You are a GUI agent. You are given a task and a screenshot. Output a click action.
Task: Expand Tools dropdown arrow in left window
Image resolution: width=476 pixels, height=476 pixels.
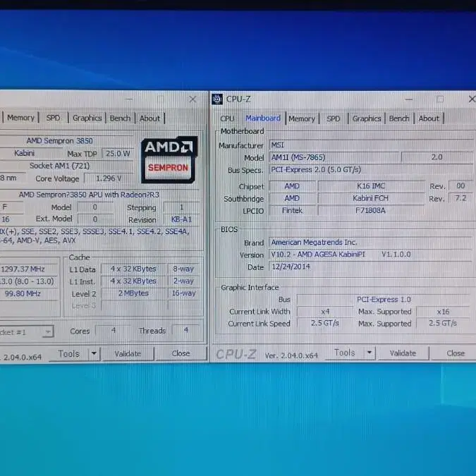pos(94,354)
